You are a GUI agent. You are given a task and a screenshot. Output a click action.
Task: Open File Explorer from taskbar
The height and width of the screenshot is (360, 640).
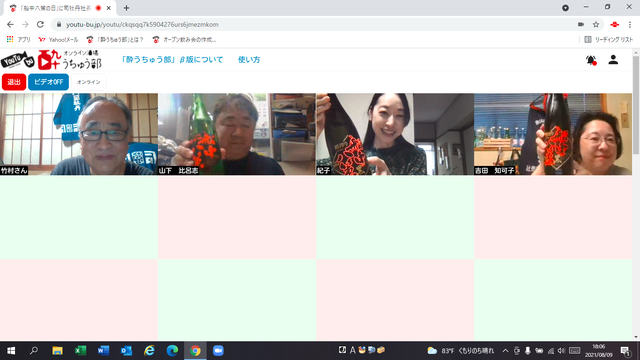pos(57,351)
